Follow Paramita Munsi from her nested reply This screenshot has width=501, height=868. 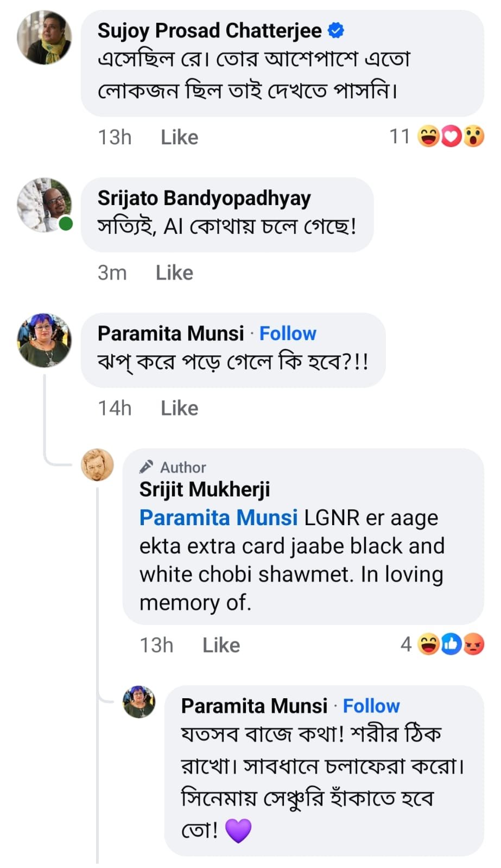point(371,706)
